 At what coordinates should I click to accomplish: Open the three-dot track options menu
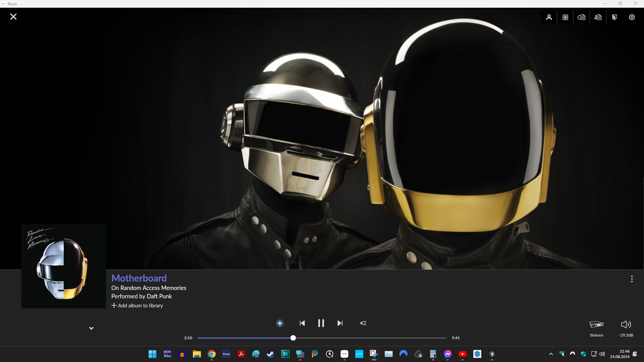[x=632, y=279]
